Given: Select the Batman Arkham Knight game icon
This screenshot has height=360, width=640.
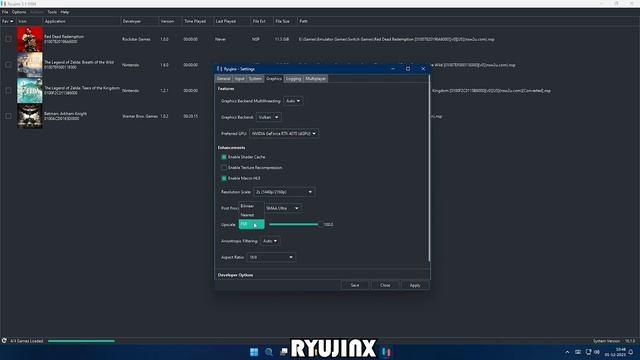Looking at the screenshot, I should coord(29,116).
